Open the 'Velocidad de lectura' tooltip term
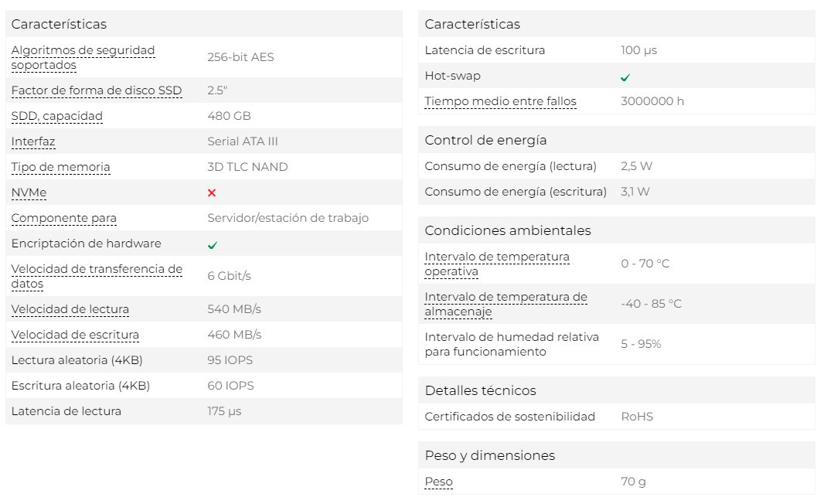Viewport: 817px width, 504px height. pos(70,309)
